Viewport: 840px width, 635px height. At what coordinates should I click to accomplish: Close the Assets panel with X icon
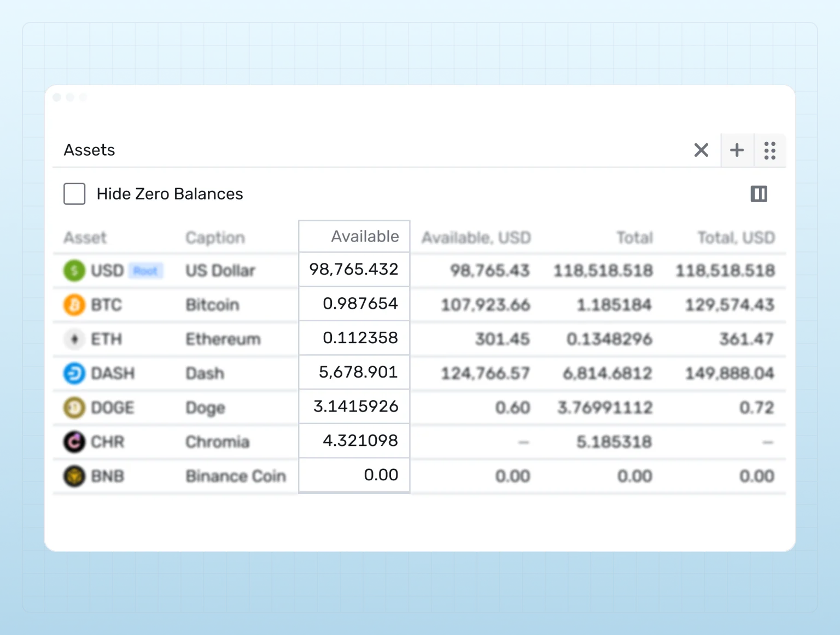pyautogui.click(x=701, y=150)
